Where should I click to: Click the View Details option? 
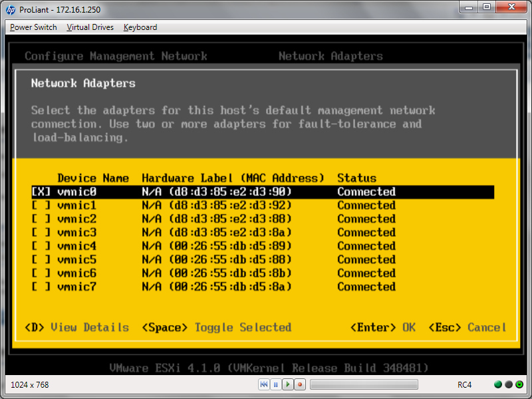pyautogui.click(x=76, y=327)
